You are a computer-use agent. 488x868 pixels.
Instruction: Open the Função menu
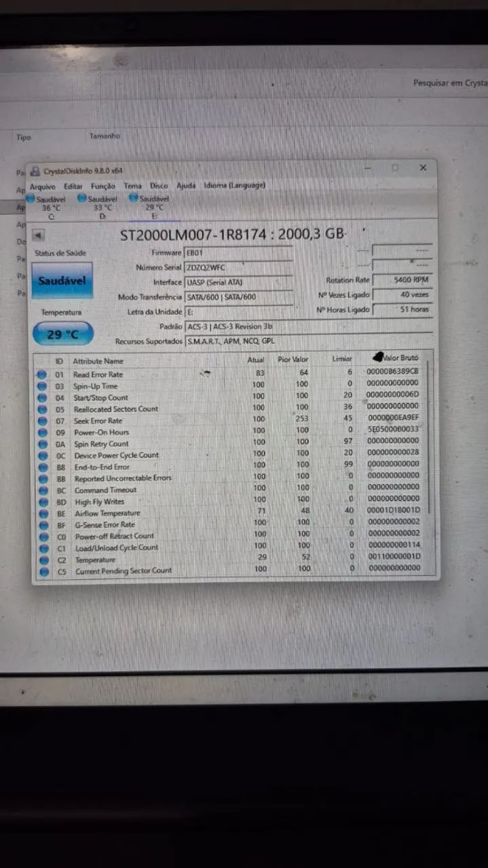(103, 186)
